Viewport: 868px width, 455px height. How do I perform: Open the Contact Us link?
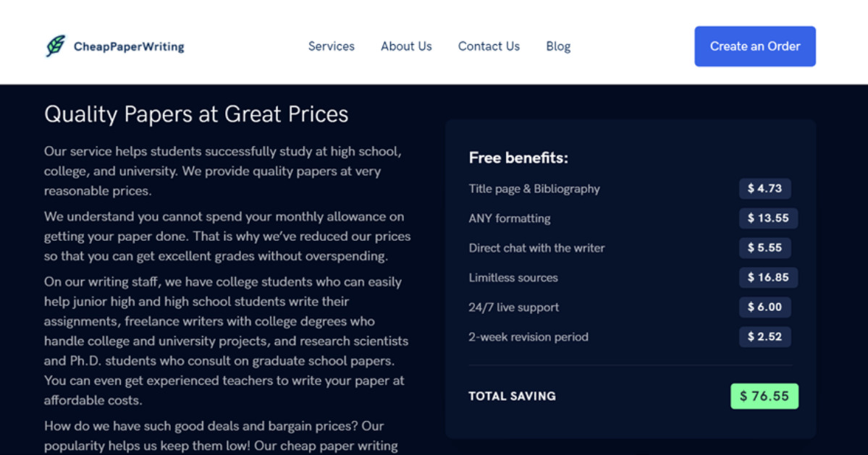tap(489, 46)
